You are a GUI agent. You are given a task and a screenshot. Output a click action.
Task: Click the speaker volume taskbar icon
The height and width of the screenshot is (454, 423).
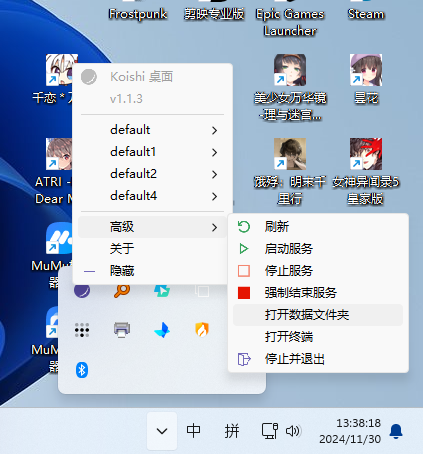293,431
